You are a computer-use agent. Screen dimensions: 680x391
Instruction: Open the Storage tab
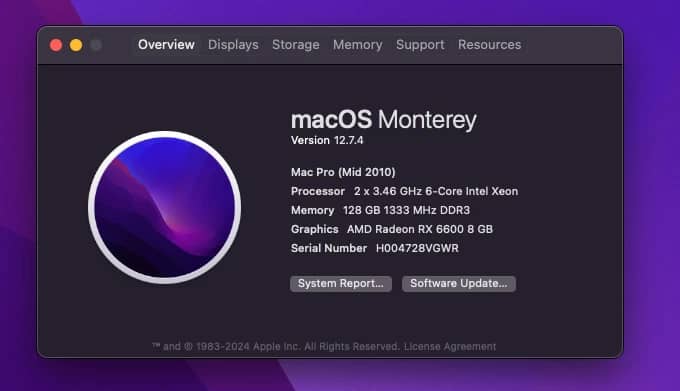[x=295, y=45]
